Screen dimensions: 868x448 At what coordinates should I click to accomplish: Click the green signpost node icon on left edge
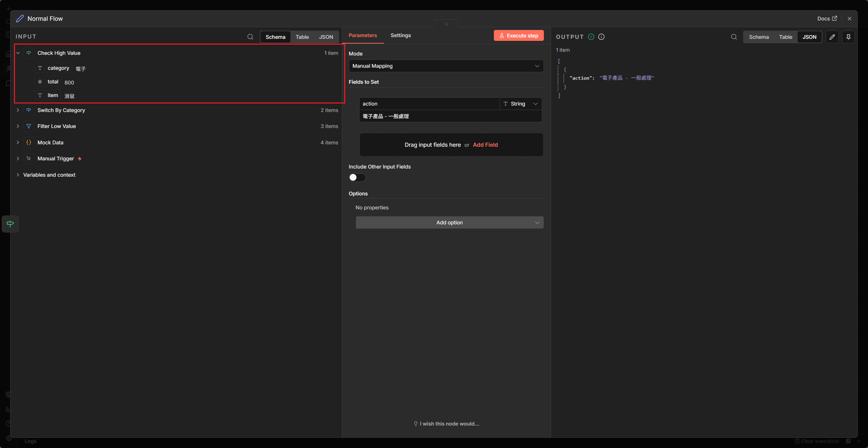(x=10, y=224)
